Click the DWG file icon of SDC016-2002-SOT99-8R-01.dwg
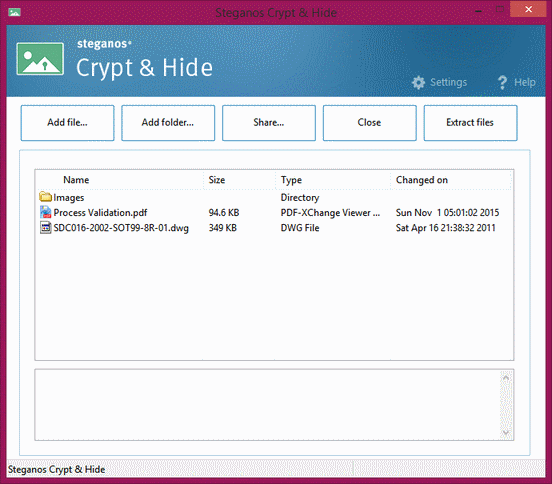552x484 pixels. 45,227
